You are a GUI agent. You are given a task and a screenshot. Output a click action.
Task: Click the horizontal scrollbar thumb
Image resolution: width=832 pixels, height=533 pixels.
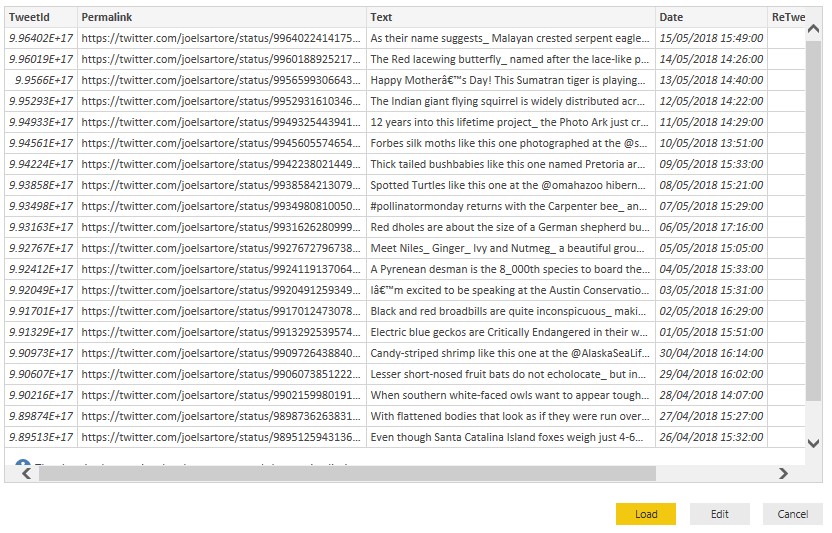point(347,474)
